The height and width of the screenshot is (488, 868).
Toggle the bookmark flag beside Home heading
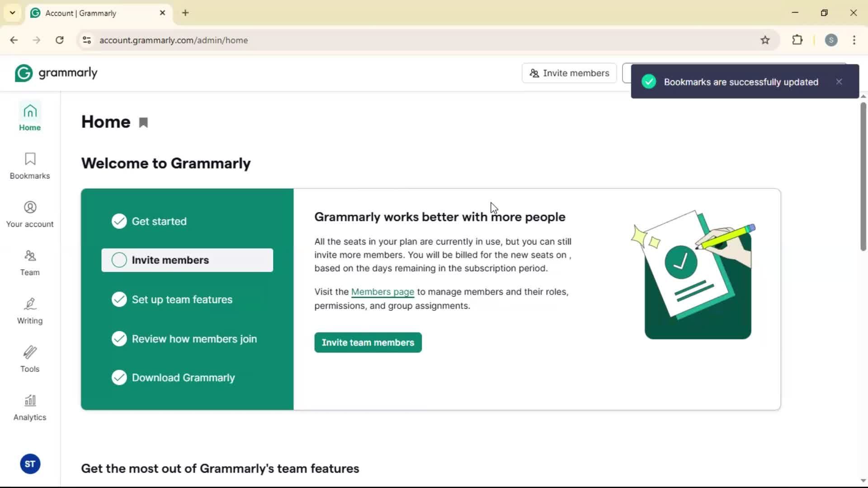pyautogui.click(x=143, y=122)
